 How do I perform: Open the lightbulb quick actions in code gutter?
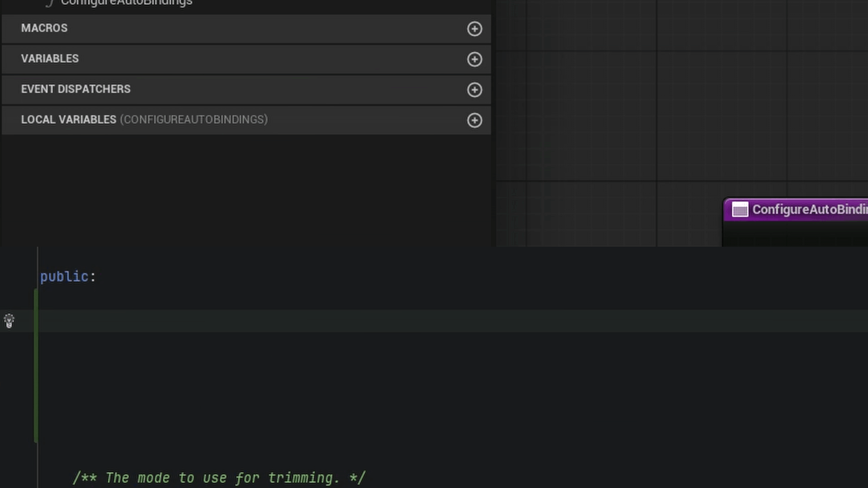tap(9, 321)
